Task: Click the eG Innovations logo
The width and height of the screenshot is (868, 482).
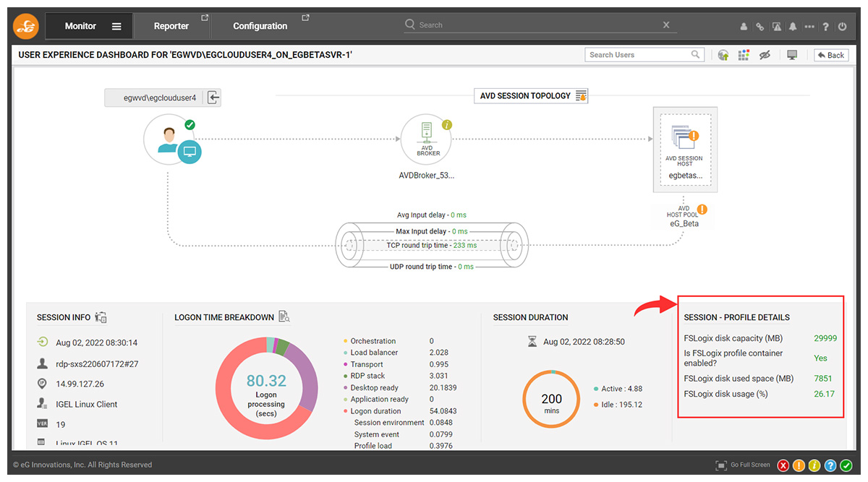Action: (x=25, y=26)
